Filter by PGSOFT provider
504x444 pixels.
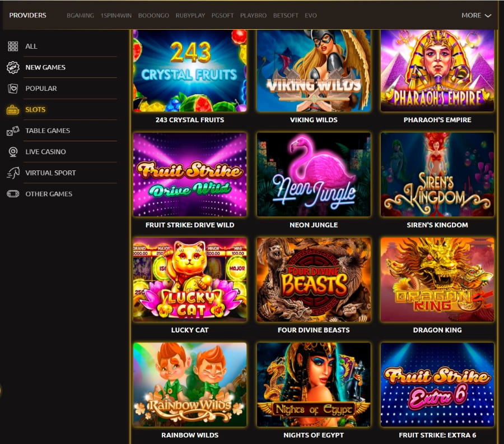222,16
